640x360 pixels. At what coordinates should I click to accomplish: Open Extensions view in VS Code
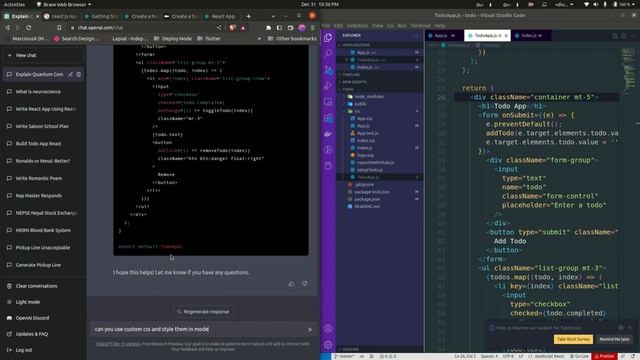[x=328, y=118]
